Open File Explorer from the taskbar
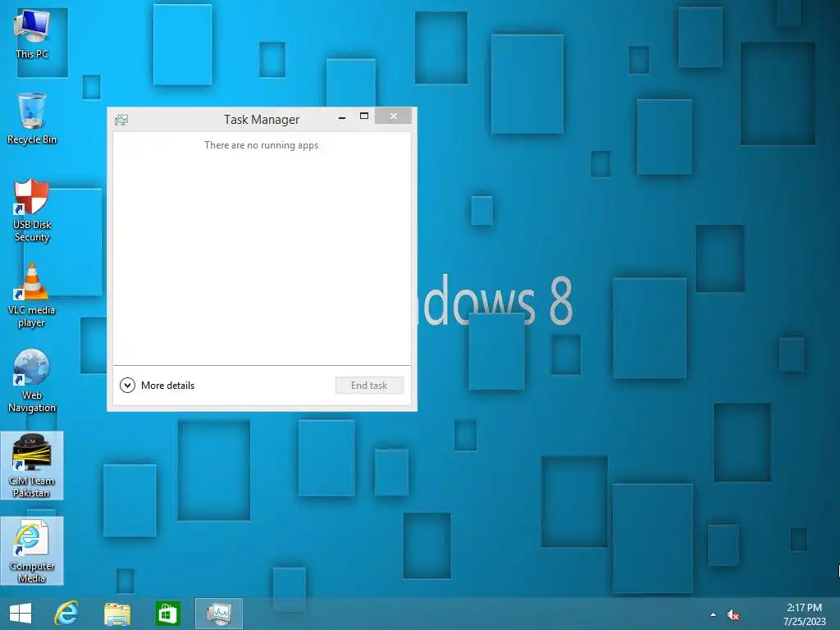Image resolution: width=840 pixels, height=630 pixels. (116, 614)
